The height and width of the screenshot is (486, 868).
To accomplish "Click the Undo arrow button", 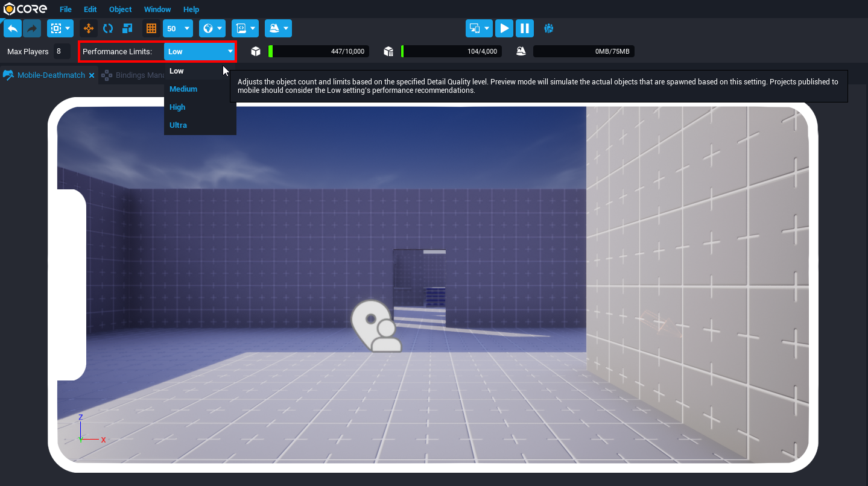I will [x=12, y=28].
